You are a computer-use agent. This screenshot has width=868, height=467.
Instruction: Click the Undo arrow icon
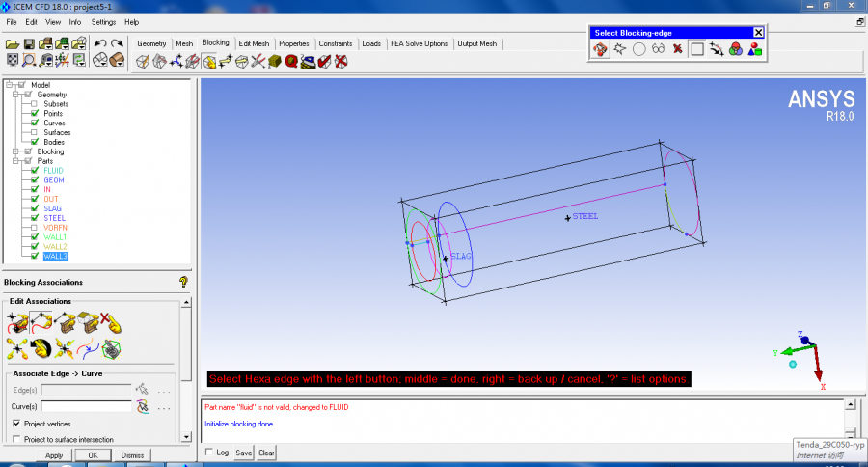100,43
